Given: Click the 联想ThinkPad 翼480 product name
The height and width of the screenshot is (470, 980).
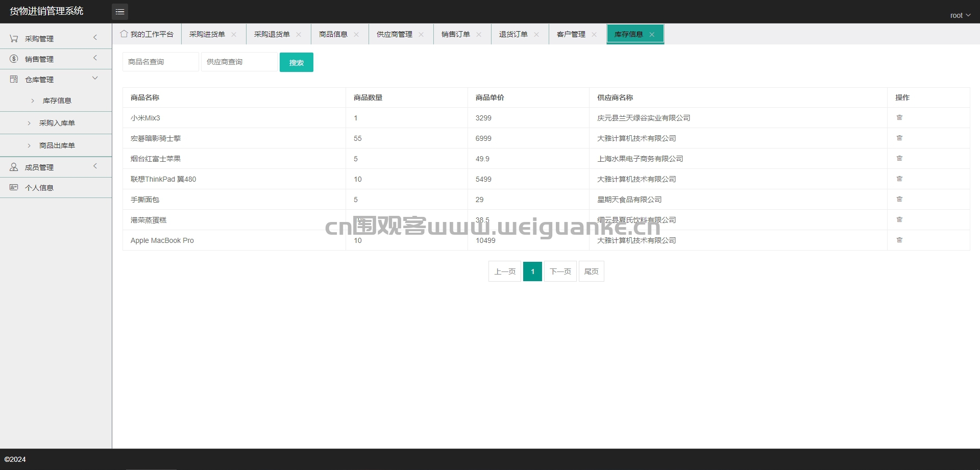Looking at the screenshot, I should coord(163,179).
